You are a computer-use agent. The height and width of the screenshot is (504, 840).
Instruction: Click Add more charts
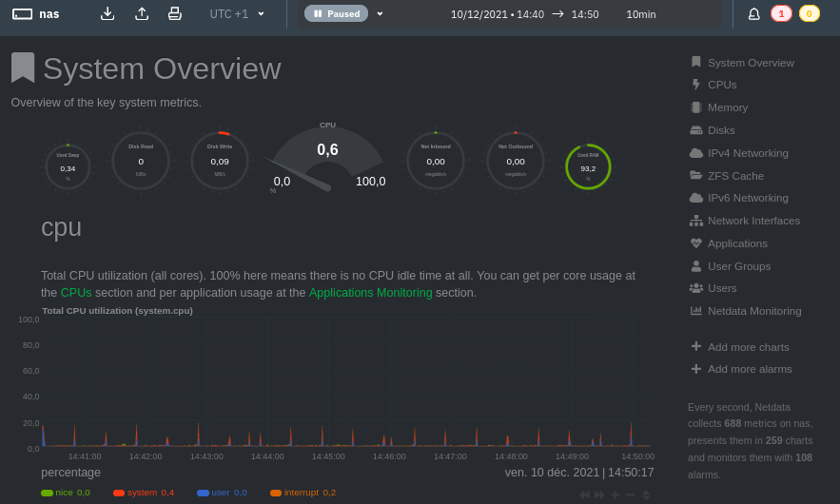748,347
